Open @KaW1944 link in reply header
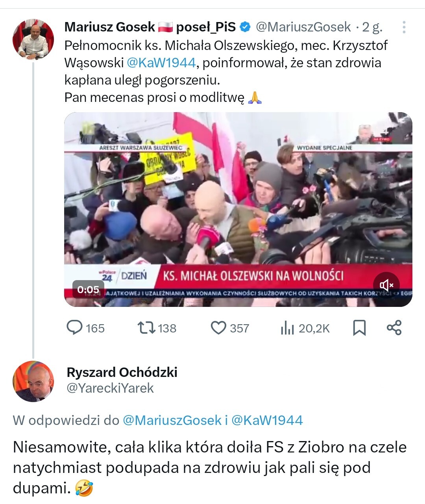The image size is (425, 504). point(267,420)
